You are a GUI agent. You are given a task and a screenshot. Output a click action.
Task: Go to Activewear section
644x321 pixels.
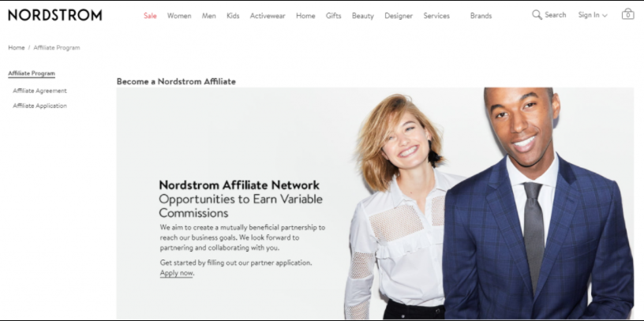coord(268,16)
